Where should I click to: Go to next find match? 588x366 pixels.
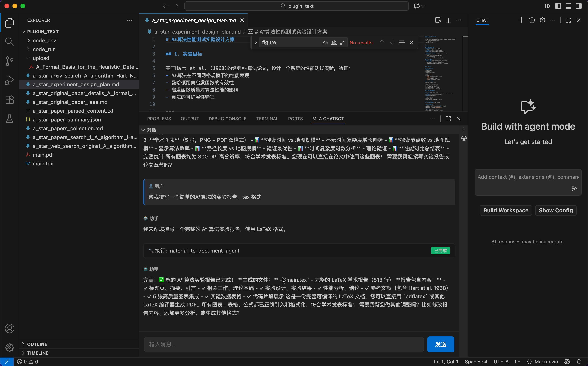pos(392,42)
